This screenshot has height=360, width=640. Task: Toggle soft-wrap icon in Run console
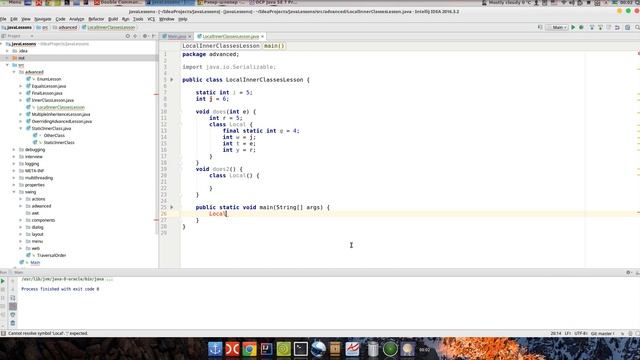[x=13, y=298]
